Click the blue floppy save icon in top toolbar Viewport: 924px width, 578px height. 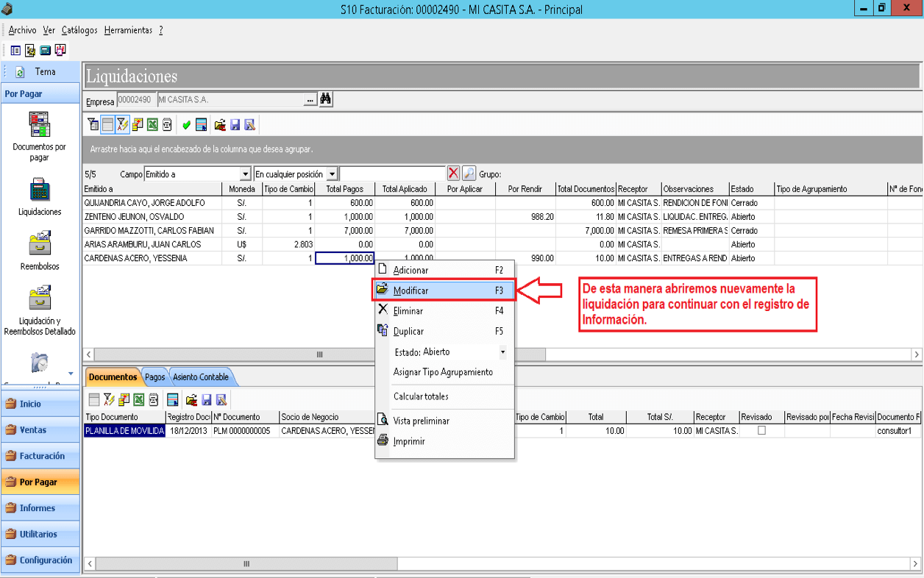pyautogui.click(x=235, y=125)
